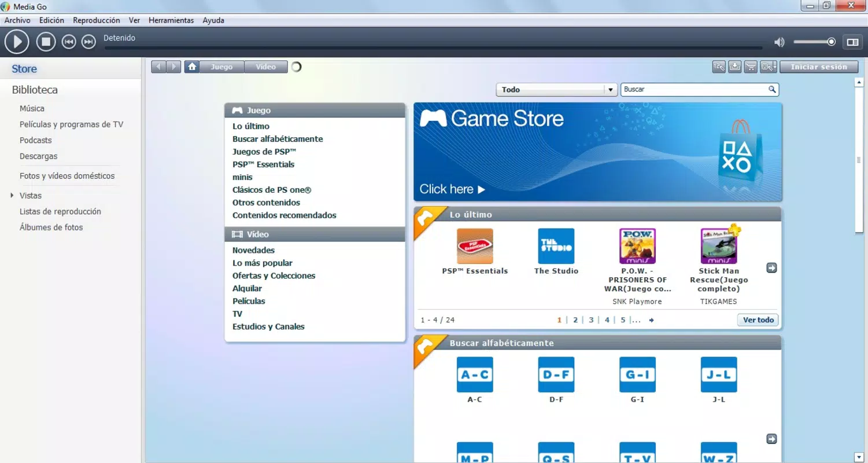Screen dimensions: 868x463
Task: Open the Archivo menu
Action: [x=17, y=20]
